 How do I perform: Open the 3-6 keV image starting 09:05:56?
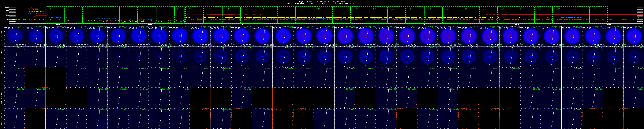(365, 36)
